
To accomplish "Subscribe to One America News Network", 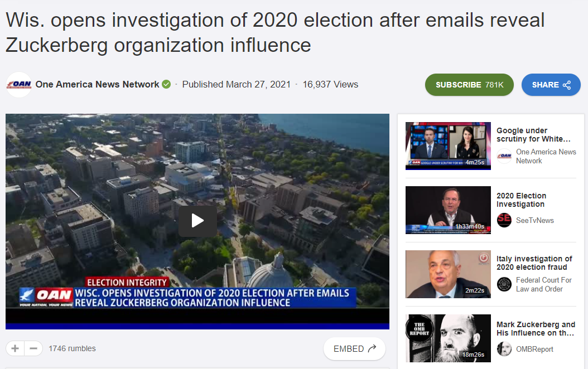I will click(x=469, y=85).
